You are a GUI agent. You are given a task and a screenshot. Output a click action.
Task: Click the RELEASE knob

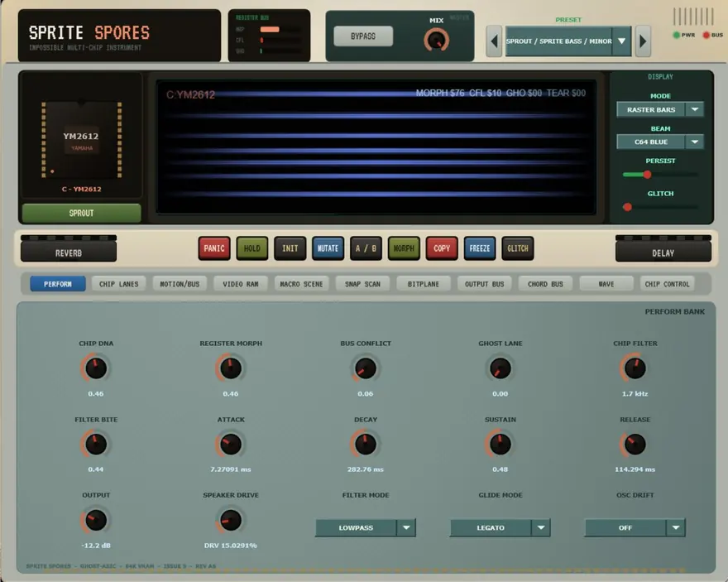(635, 444)
